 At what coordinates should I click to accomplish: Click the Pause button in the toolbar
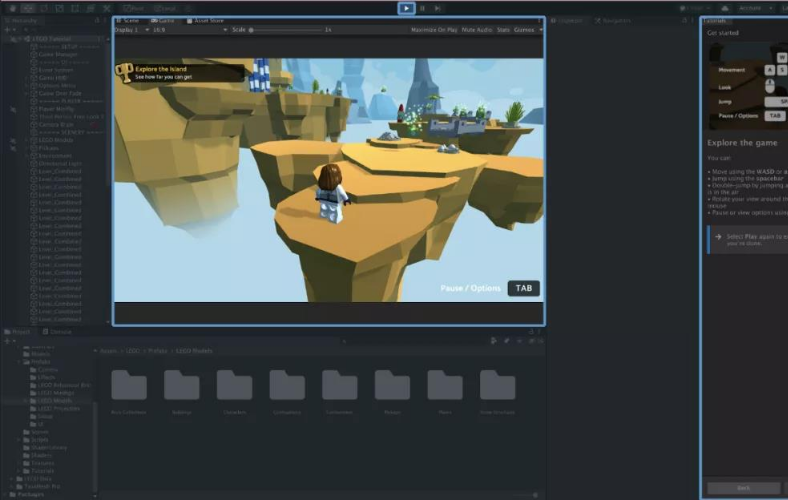(422, 8)
